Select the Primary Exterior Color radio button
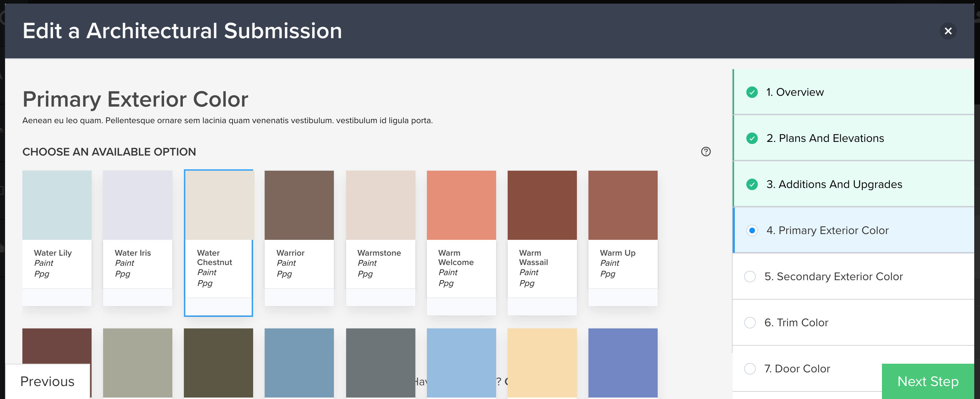Screen dimensions: 980x399 click(752, 231)
